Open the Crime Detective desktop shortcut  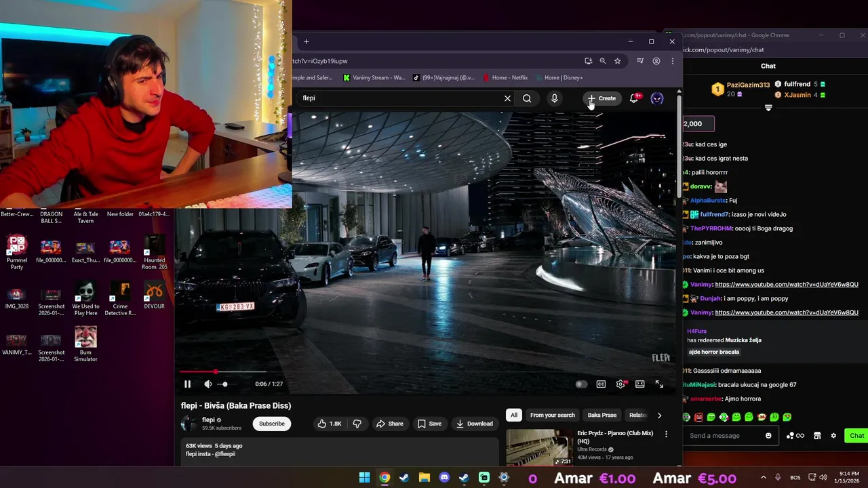coord(120,298)
